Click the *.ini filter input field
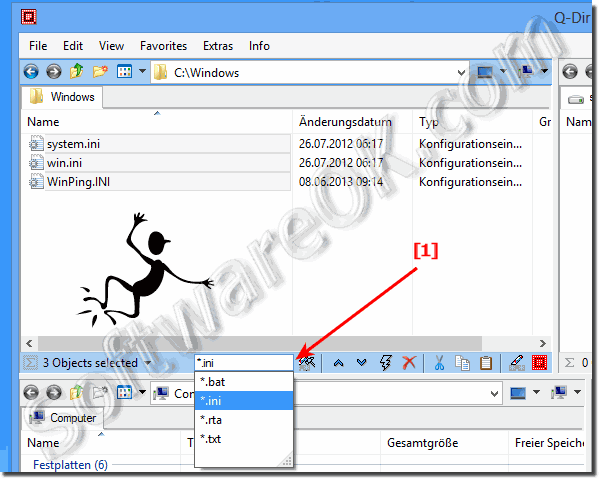This screenshot has width=599, height=479. 244,363
